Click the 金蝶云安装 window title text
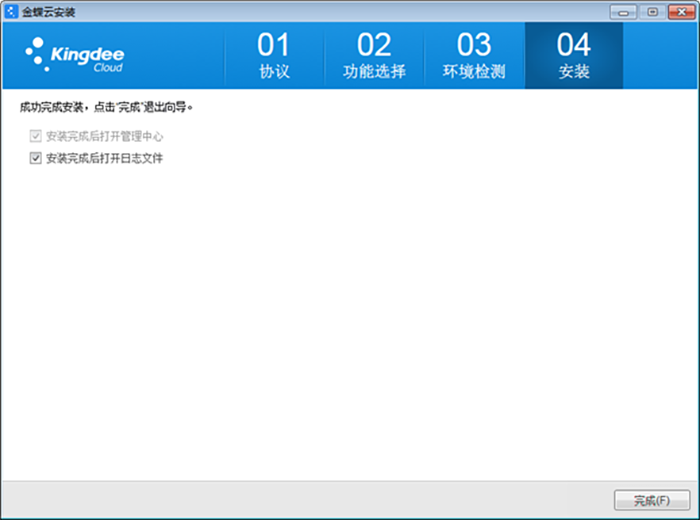 click(49, 12)
